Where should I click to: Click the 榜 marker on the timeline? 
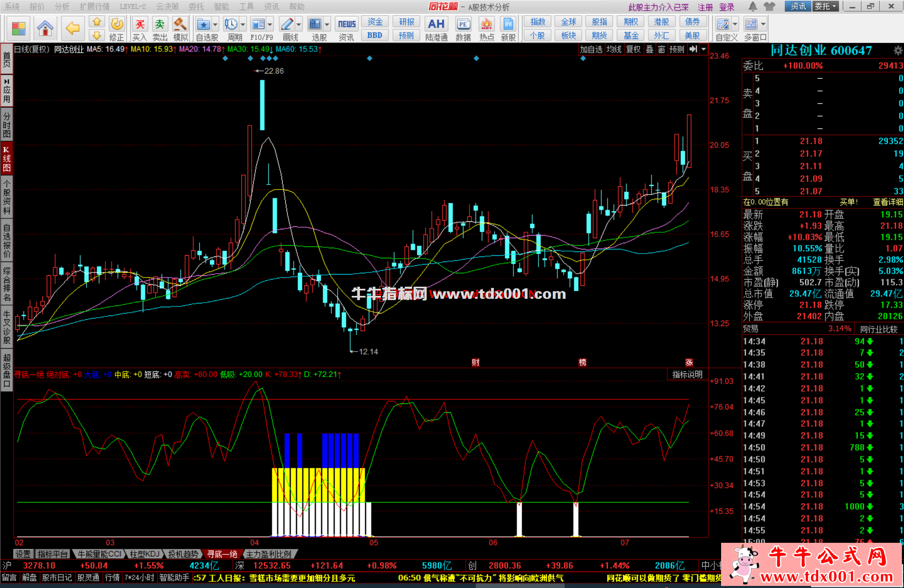[582, 362]
